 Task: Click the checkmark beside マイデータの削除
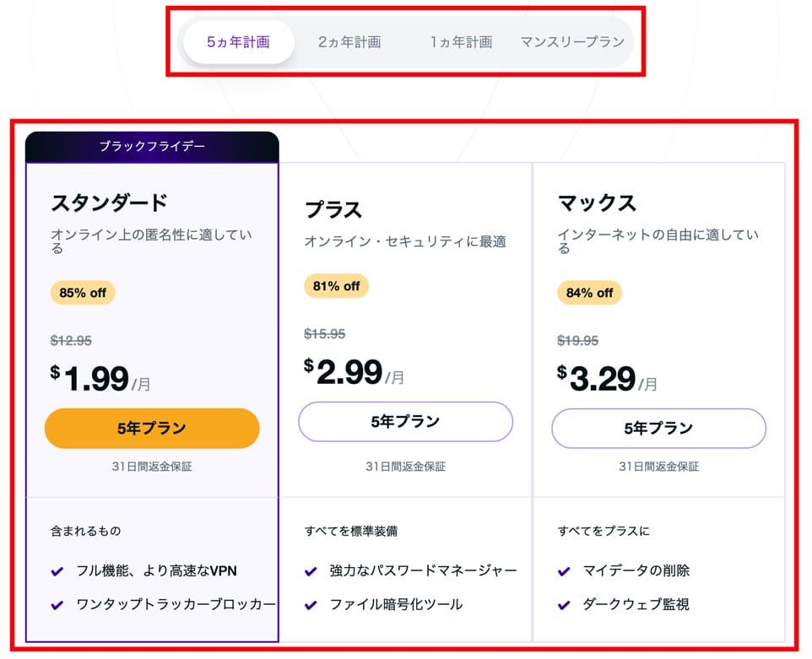pos(564,571)
